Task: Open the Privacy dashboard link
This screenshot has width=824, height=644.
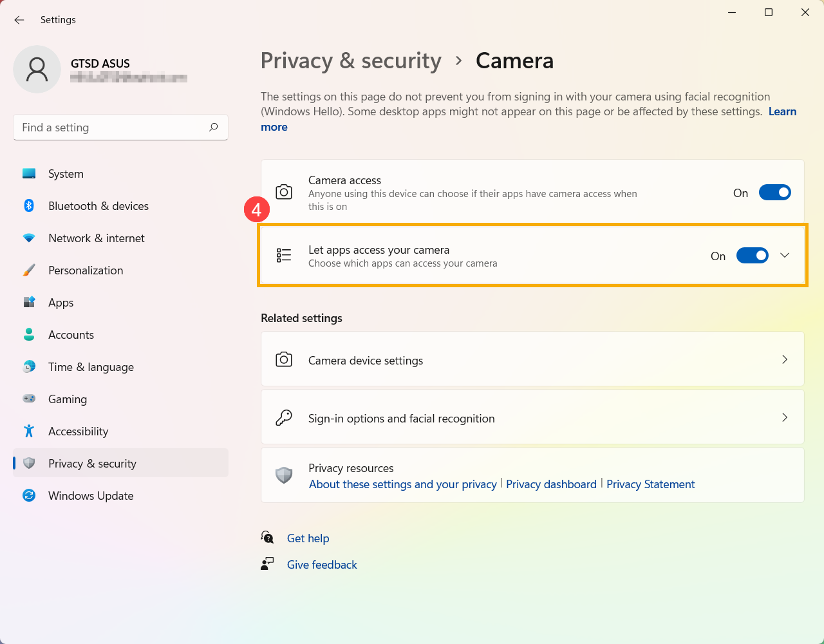Action: coord(551,484)
